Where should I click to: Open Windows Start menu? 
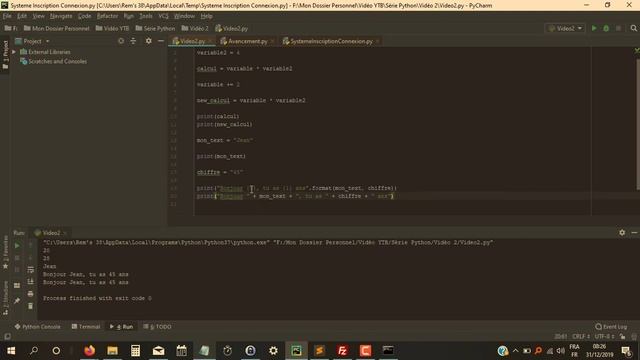tap(11, 350)
